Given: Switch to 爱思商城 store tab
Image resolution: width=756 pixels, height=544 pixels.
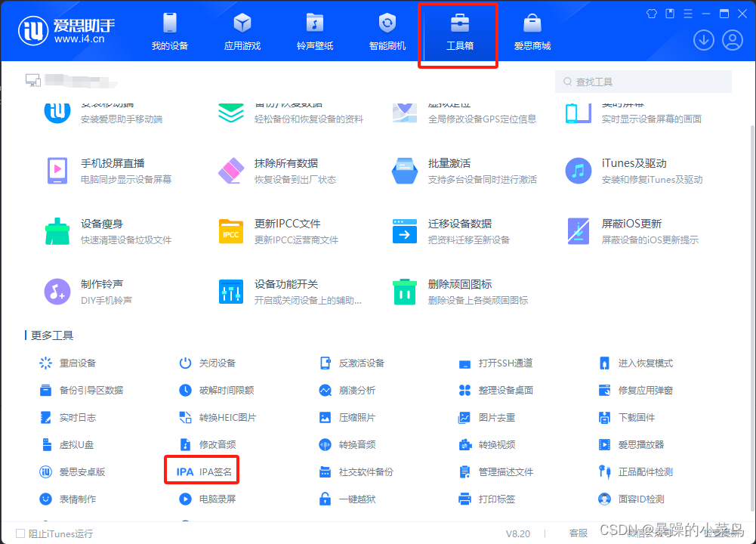Looking at the screenshot, I should point(532,32).
